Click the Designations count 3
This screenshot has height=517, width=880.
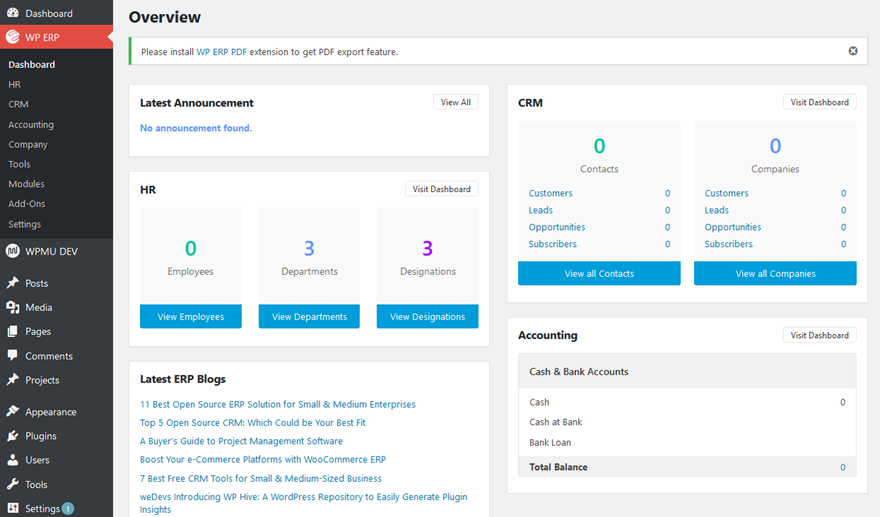tap(428, 248)
